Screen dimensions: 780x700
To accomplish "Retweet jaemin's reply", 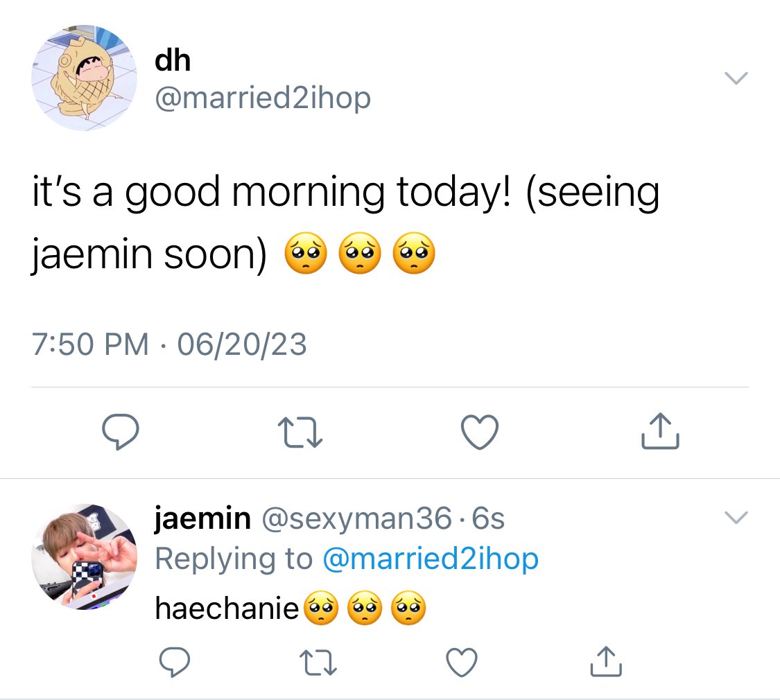I will (x=318, y=663).
